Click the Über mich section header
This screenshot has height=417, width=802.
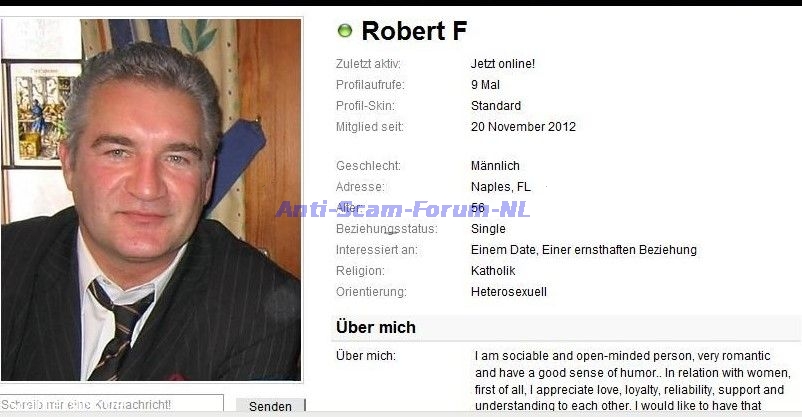376,327
